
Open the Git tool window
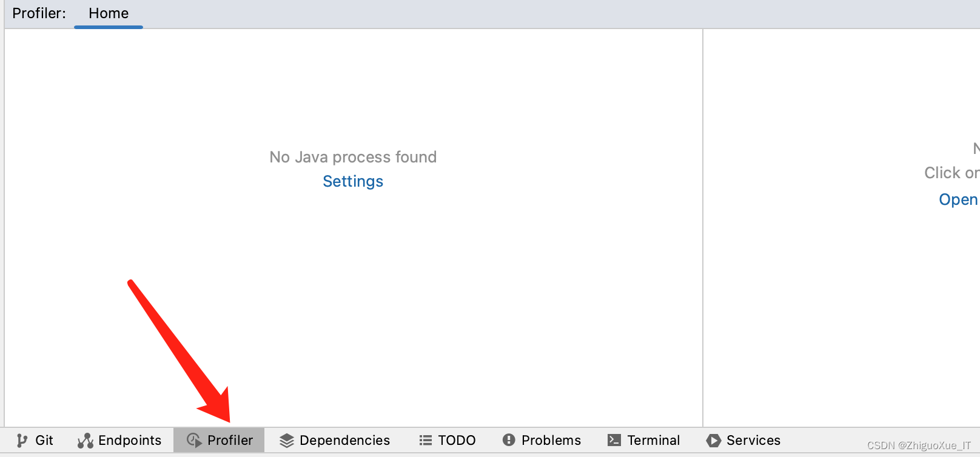click(35, 440)
